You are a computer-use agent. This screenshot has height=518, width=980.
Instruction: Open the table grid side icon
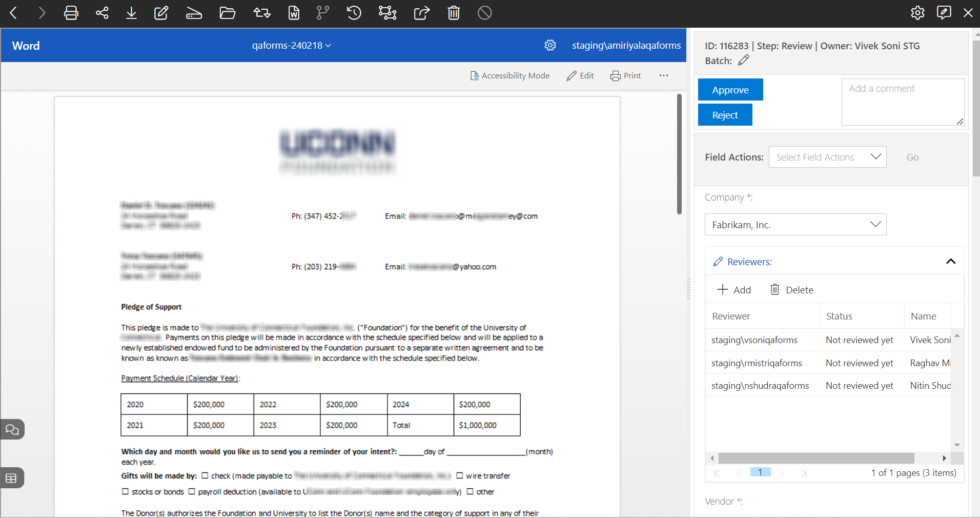click(x=12, y=478)
